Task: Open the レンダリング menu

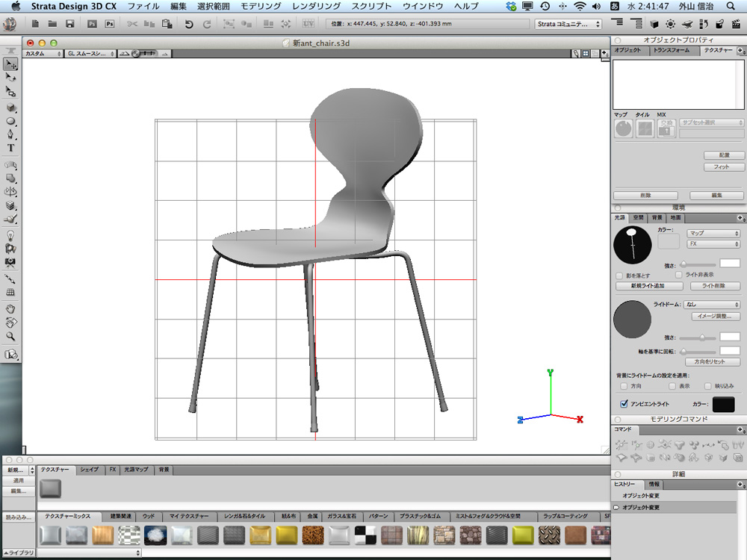Action: [x=316, y=6]
